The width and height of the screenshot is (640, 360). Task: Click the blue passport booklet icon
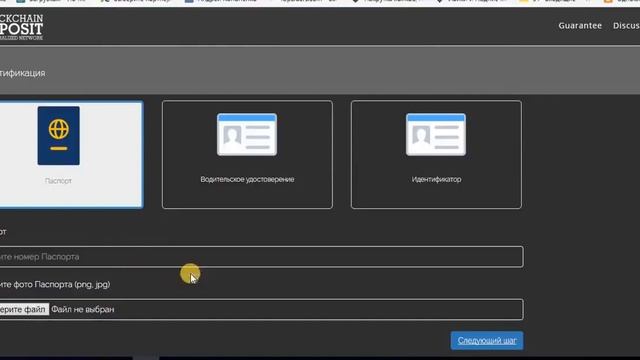(58, 136)
